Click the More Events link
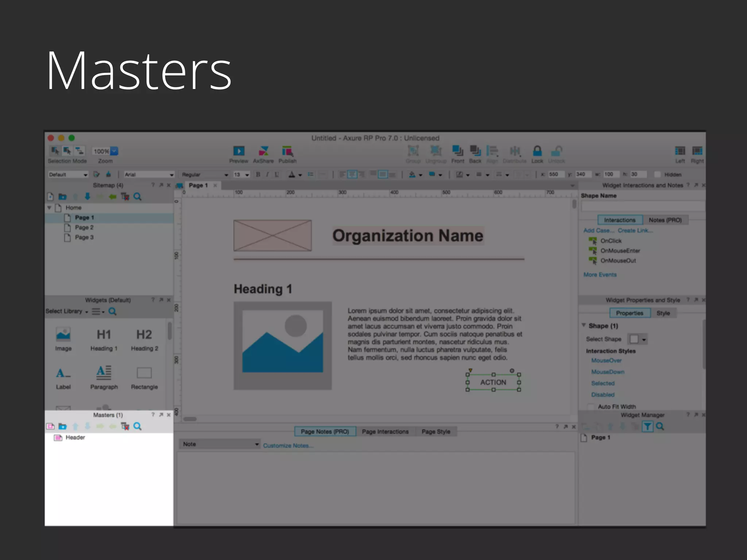This screenshot has width=747, height=560. click(600, 275)
